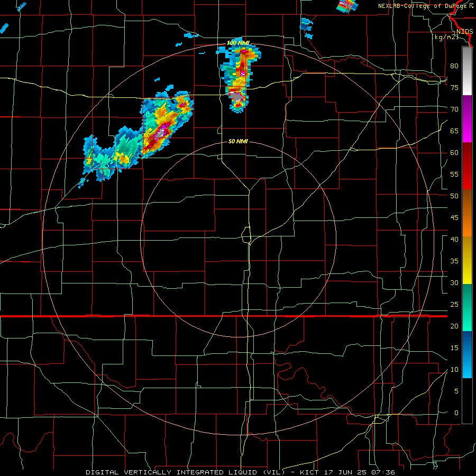Click the 100 NMI range ring label

pyautogui.click(x=239, y=43)
